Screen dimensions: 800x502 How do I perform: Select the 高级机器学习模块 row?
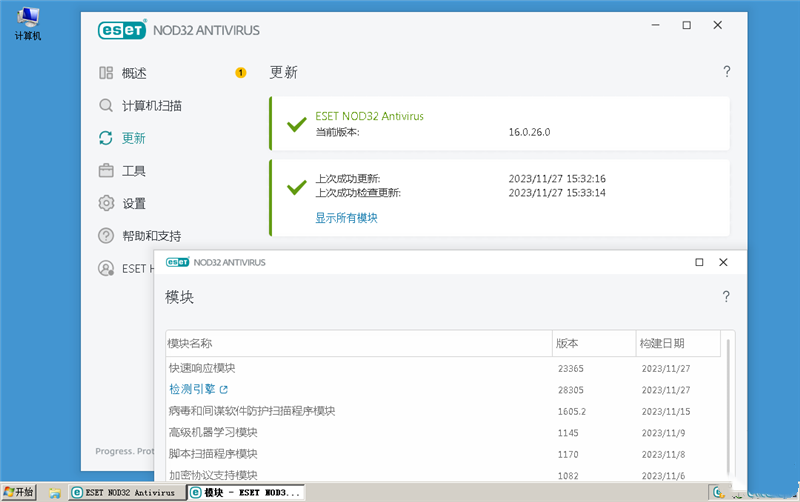443,433
